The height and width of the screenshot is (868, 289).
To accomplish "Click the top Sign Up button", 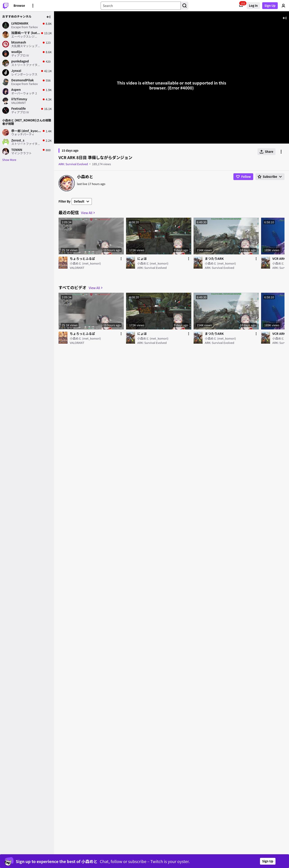I will point(270,6).
